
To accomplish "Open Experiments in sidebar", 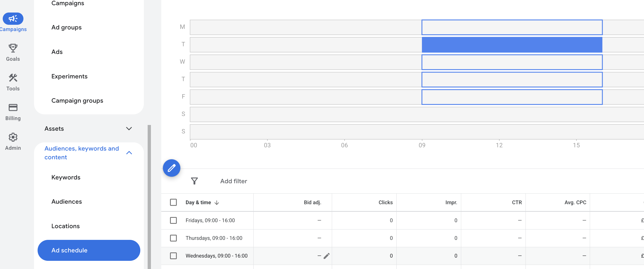I will pos(69,76).
